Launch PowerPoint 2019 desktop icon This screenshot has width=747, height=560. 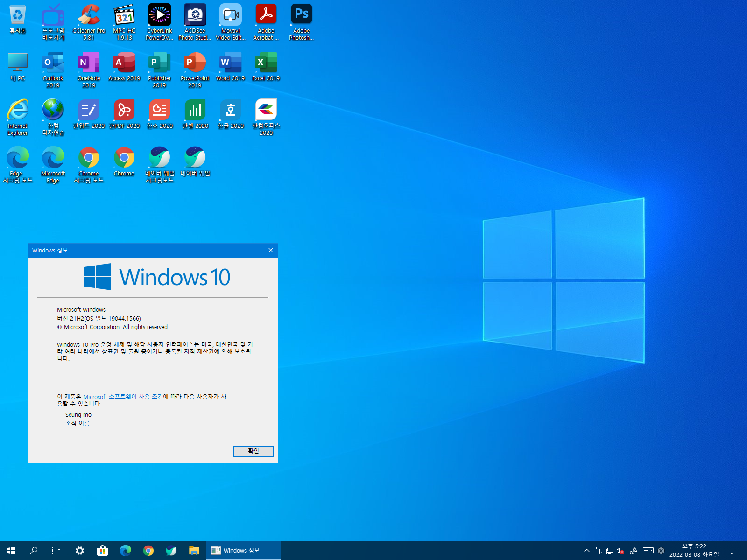(x=195, y=70)
